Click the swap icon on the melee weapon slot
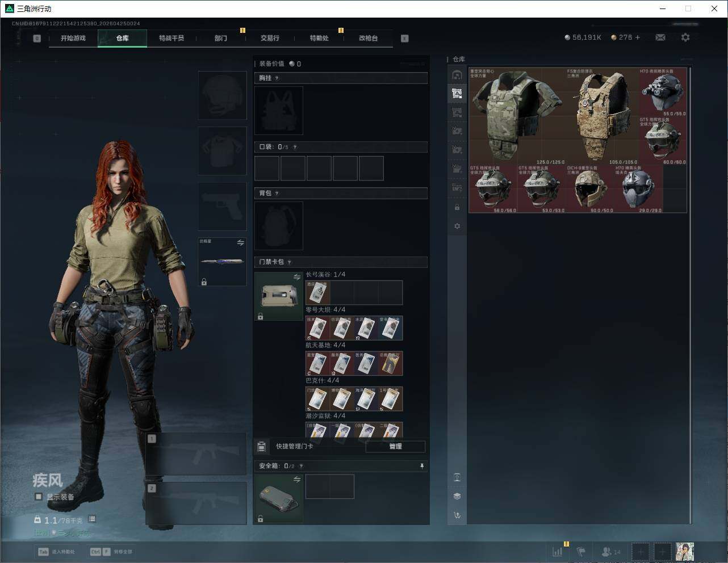728x563 pixels. point(241,242)
